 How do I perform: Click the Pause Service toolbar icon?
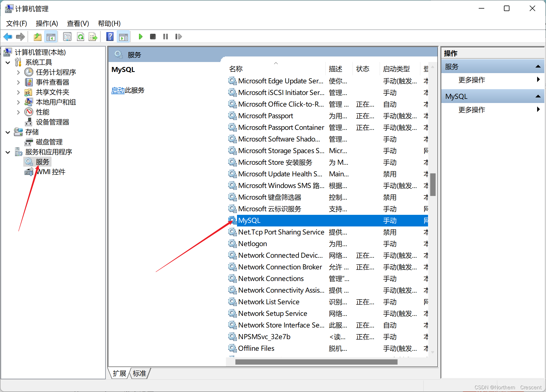166,37
